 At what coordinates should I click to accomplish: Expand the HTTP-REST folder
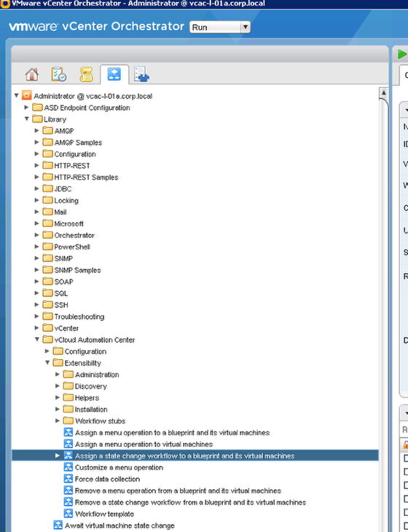[36, 165]
